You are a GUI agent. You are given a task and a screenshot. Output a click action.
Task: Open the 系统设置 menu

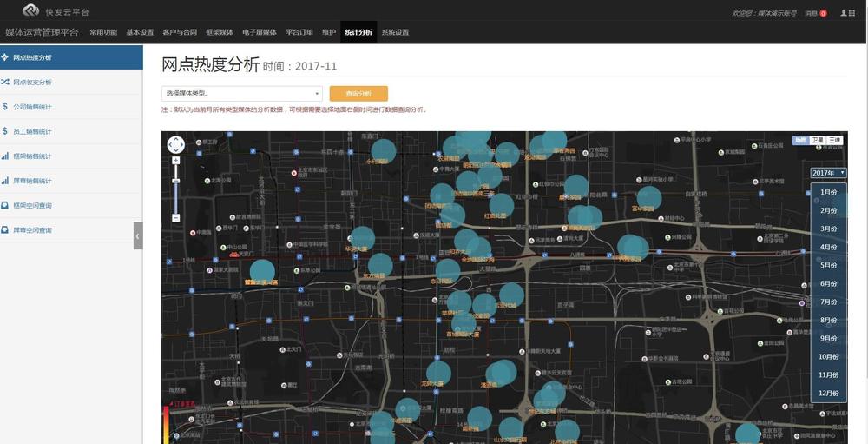click(x=395, y=32)
